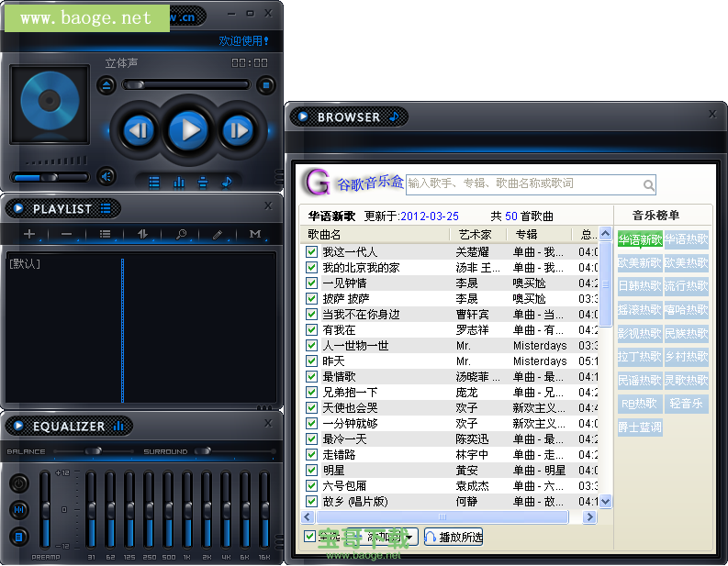Click the song list scroll-down arrow
The width and height of the screenshot is (728, 566).
(605, 501)
